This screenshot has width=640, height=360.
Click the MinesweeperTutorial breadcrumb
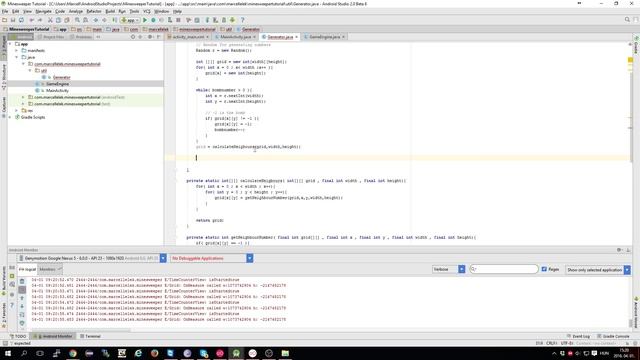27,29
